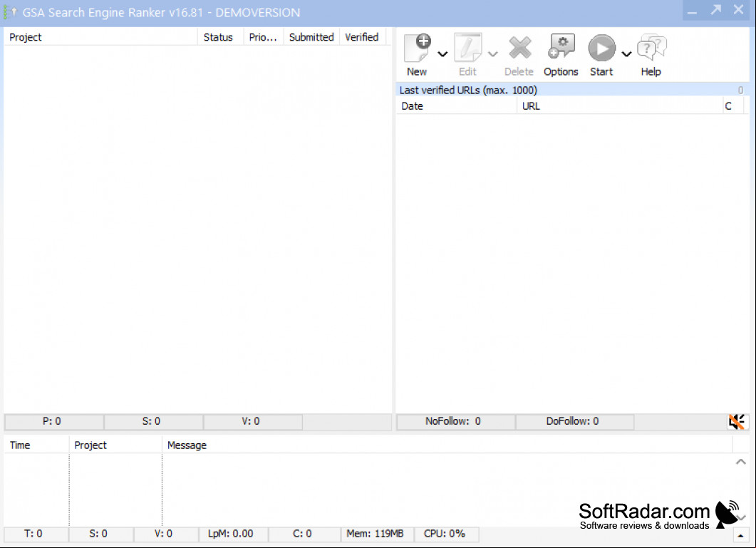Click the Message column header in log
The width and height of the screenshot is (756, 548).
click(x=447, y=445)
